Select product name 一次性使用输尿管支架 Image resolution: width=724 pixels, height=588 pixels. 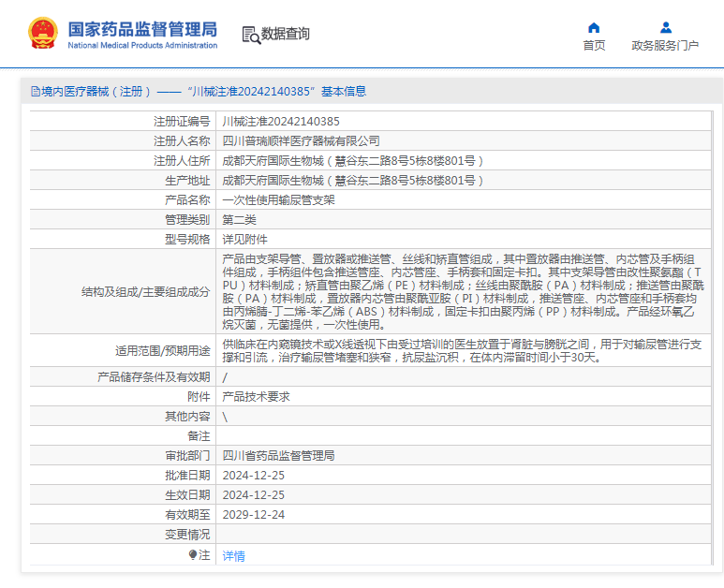pos(278,199)
